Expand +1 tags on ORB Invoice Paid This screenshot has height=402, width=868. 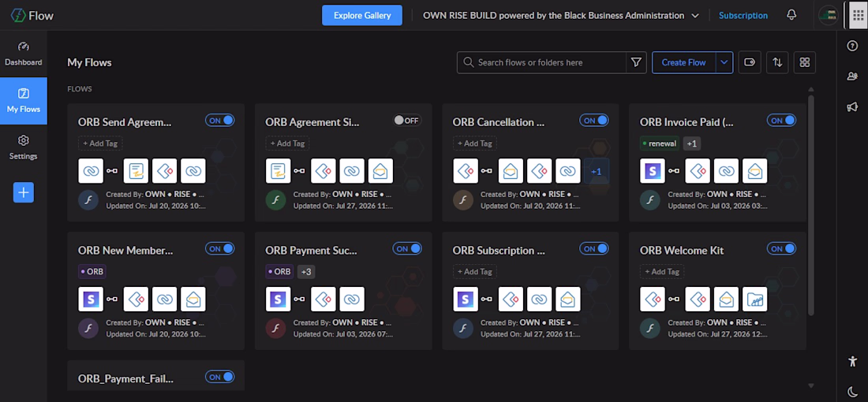[692, 143]
